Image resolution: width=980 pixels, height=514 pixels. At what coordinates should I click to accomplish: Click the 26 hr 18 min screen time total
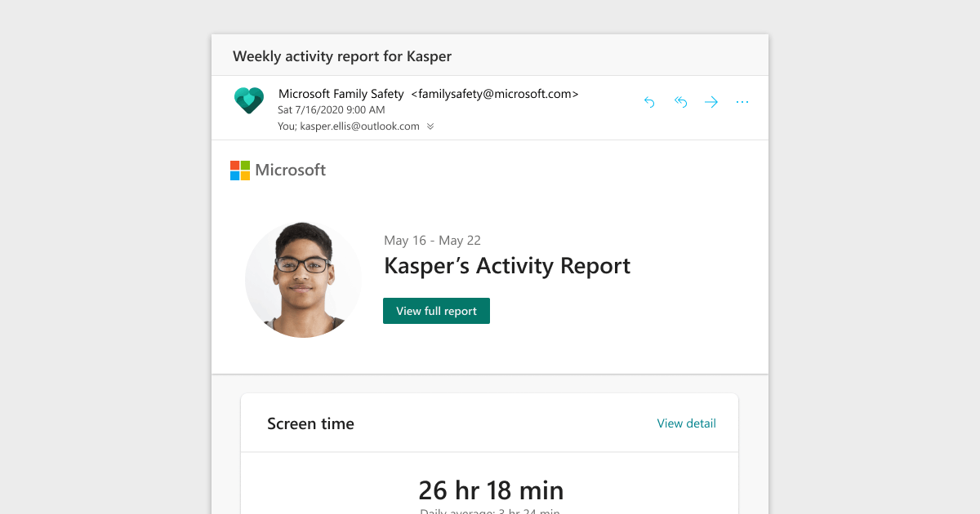pos(490,490)
